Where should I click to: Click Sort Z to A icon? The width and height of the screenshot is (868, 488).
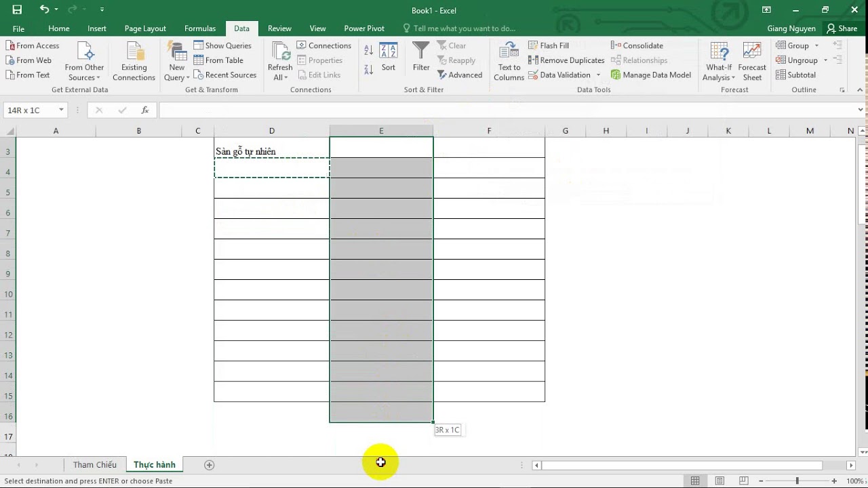click(368, 69)
